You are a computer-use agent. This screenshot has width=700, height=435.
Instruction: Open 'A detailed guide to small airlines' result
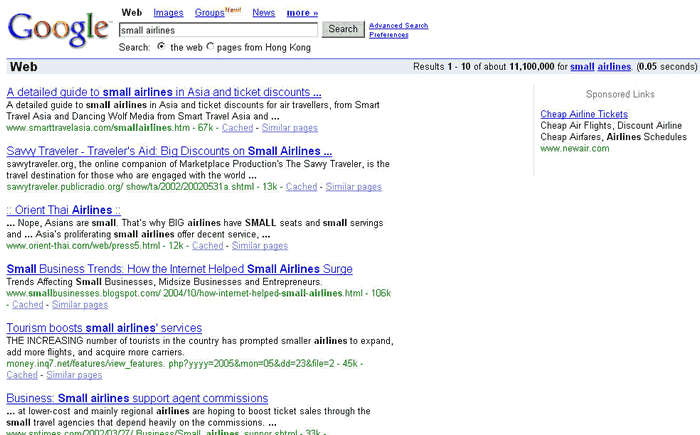click(x=163, y=92)
